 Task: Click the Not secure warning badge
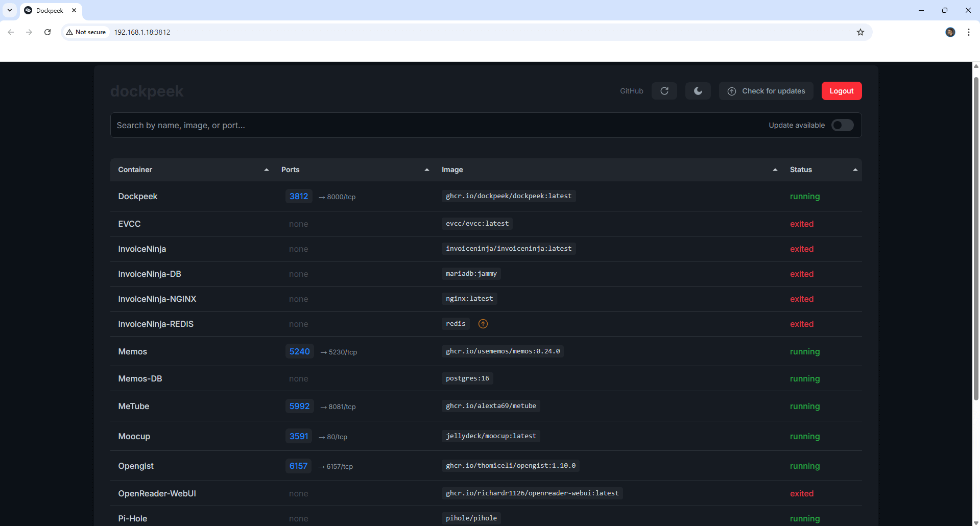coord(86,32)
